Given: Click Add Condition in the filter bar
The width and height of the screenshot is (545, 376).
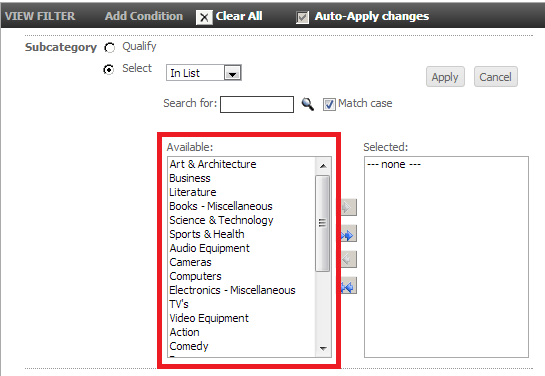Looking at the screenshot, I should (x=144, y=16).
